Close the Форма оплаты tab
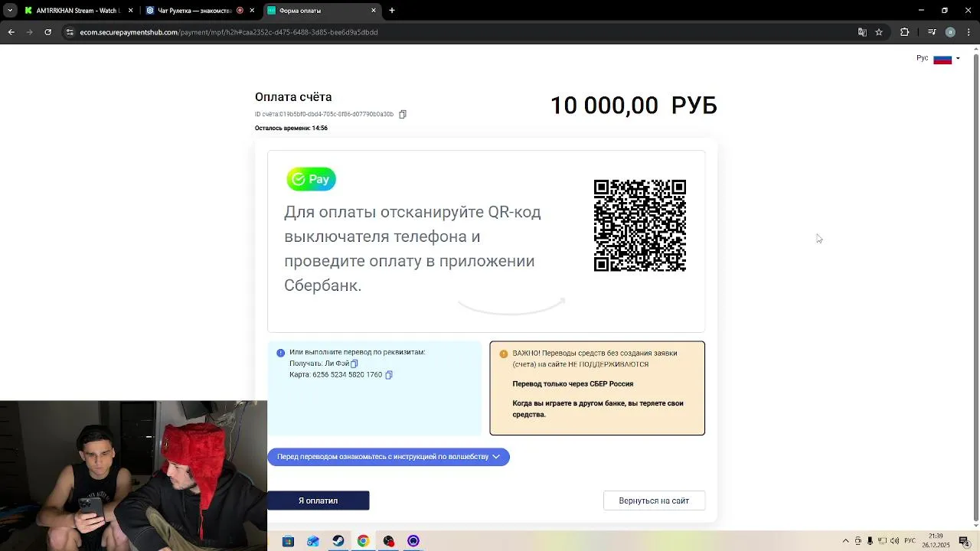The width and height of the screenshot is (980, 551). [x=374, y=11]
